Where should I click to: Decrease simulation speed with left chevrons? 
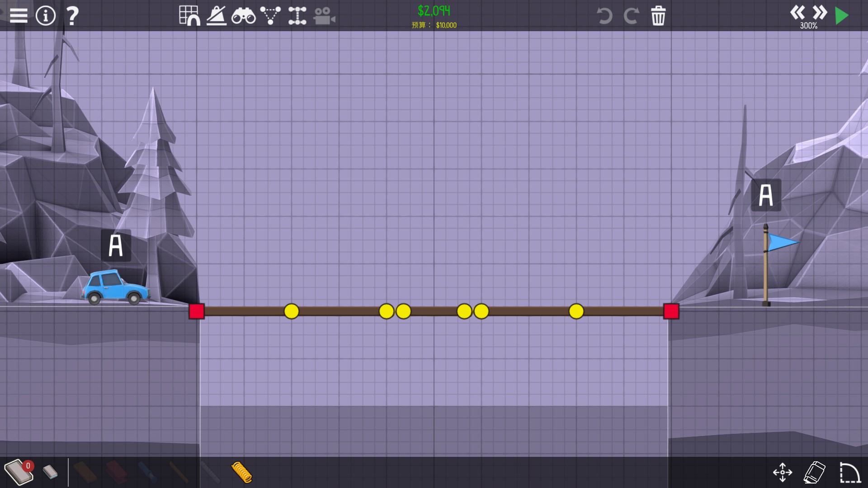(797, 12)
